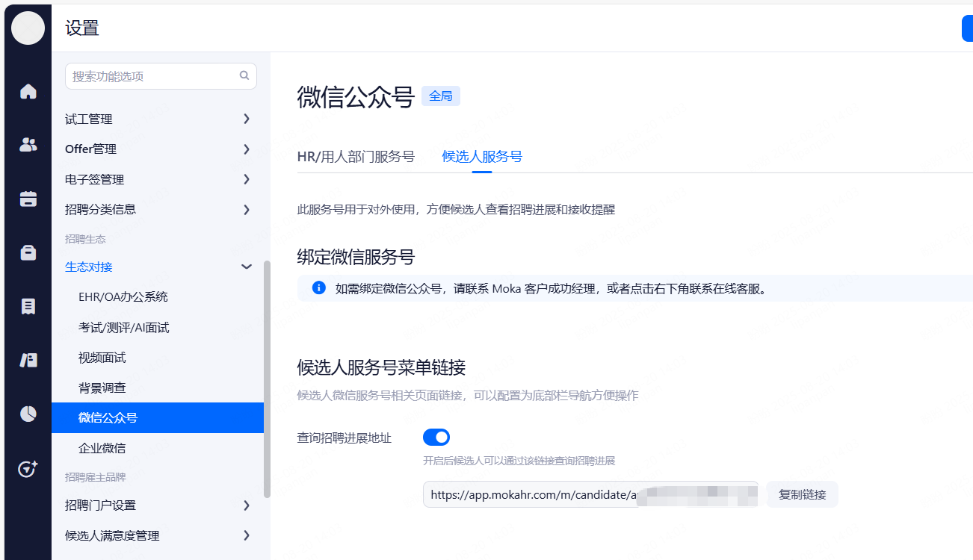The height and width of the screenshot is (560, 973).
Task: Select the 候选人服务号 tab
Action: (482, 156)
